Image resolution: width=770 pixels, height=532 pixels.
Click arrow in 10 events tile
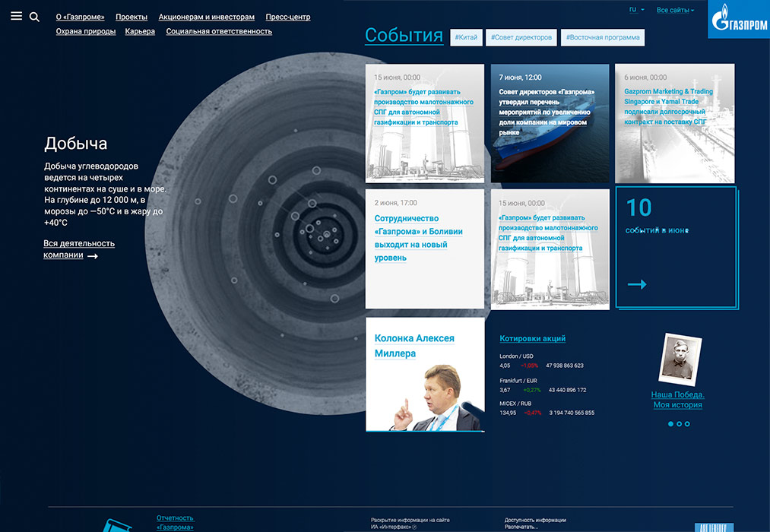point(637,284)
